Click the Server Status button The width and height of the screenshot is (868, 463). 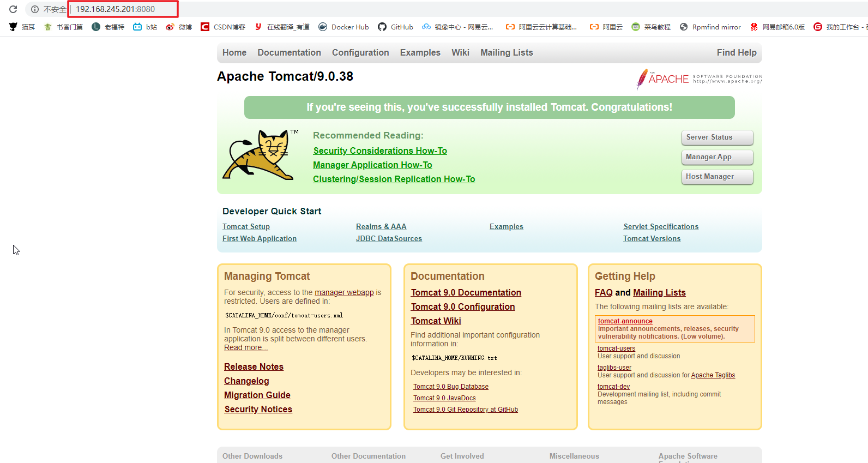coord(717,137)
